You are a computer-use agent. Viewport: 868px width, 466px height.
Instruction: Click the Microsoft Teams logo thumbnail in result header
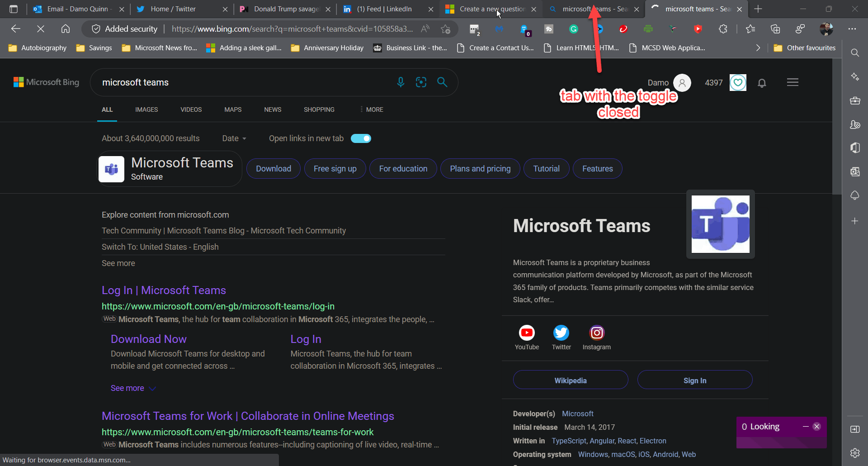tap(111, 169)
